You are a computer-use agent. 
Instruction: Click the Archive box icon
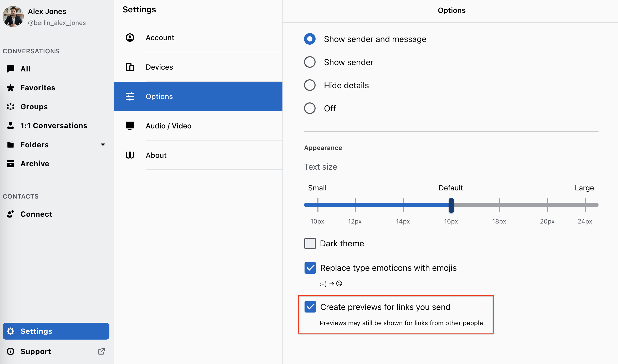[11, 164]
